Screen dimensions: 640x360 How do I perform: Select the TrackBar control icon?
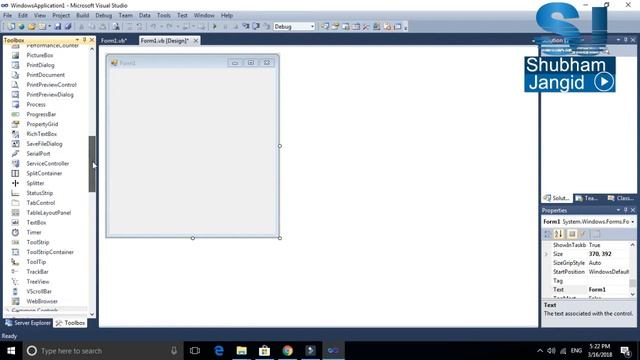pyautogui.click(x=16, y=271)
